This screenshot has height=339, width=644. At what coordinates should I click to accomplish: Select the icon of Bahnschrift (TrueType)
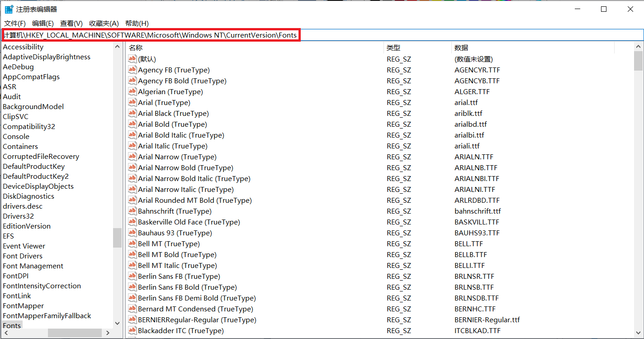click(132, 211)
